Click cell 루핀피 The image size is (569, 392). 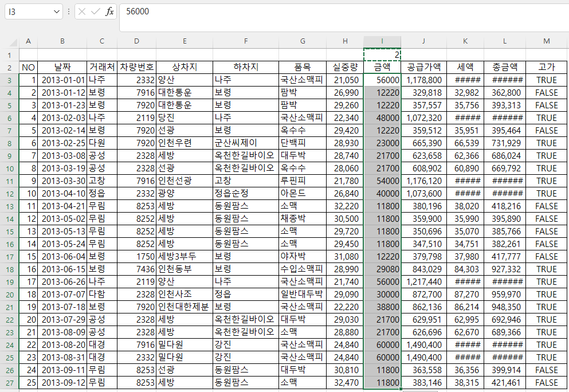303,181
